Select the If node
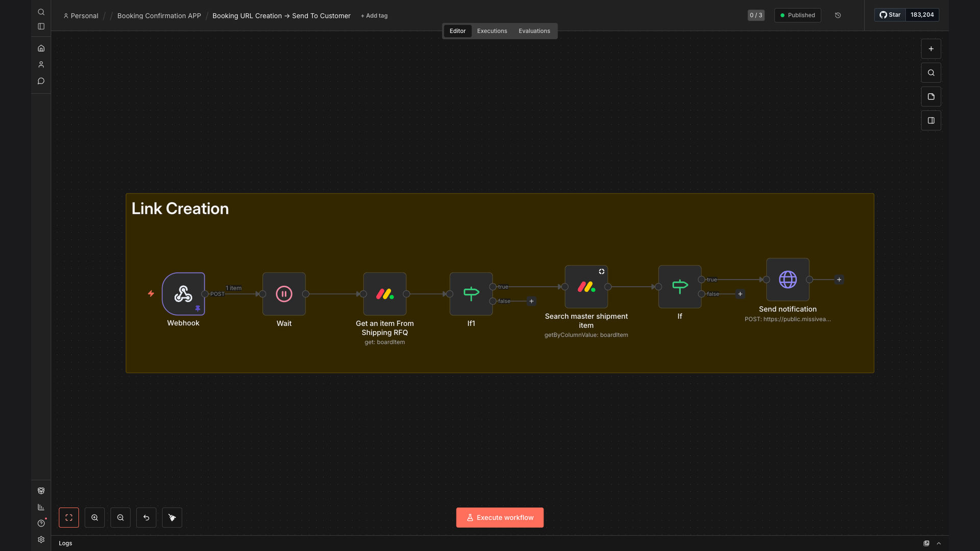Image resolution: width=980 pixels, height=551 pixels. (x=680, y=287)
